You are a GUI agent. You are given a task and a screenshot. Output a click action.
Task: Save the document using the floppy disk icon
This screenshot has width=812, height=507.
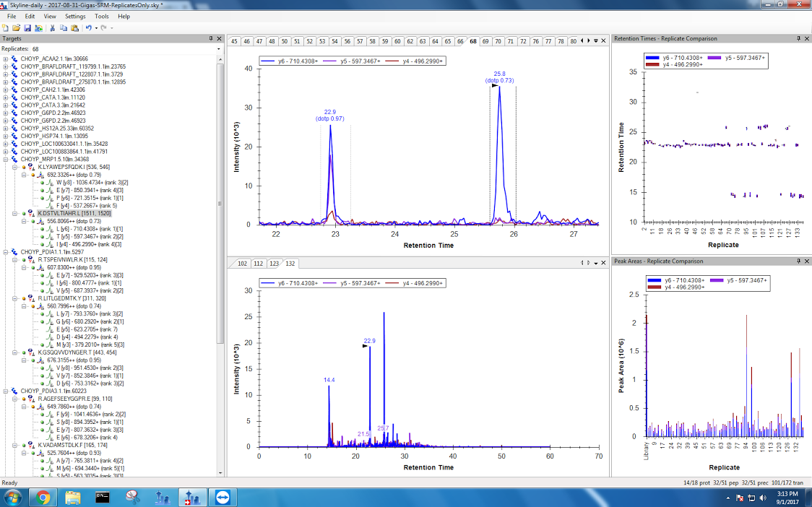(27, 27)
